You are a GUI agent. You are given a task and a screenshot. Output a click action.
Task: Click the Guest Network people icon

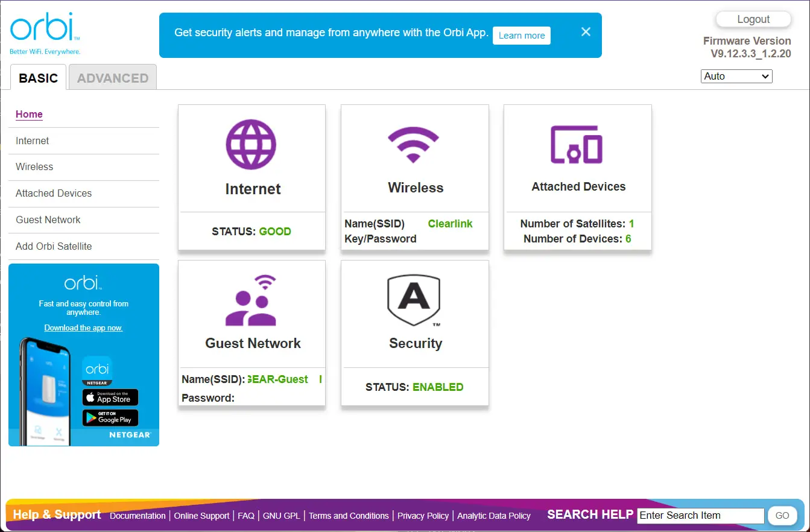(251, 300)
